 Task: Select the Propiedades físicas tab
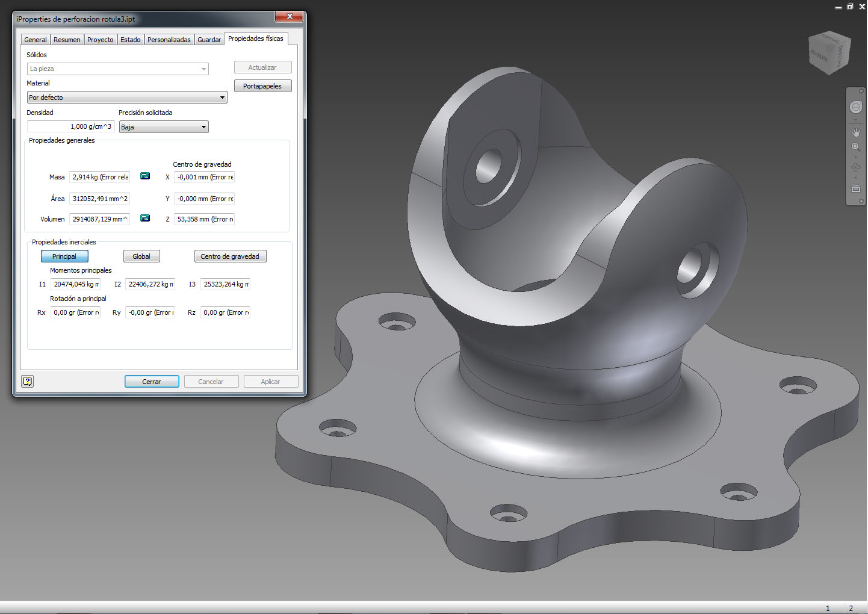256,39
